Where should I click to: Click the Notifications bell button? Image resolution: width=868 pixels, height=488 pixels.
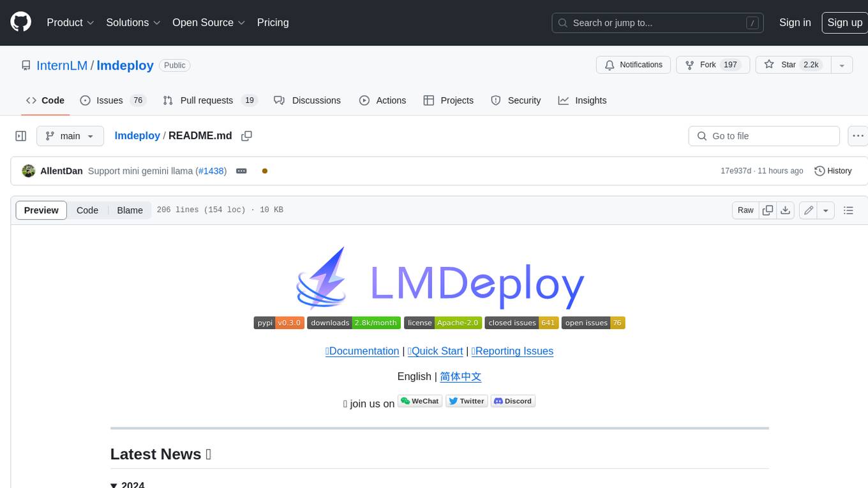[x=633, y=65]
